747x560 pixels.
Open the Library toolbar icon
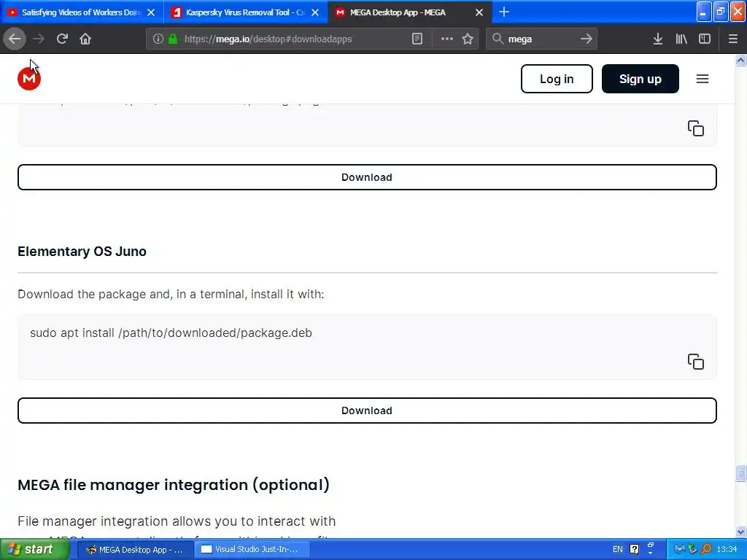[681, 39]
